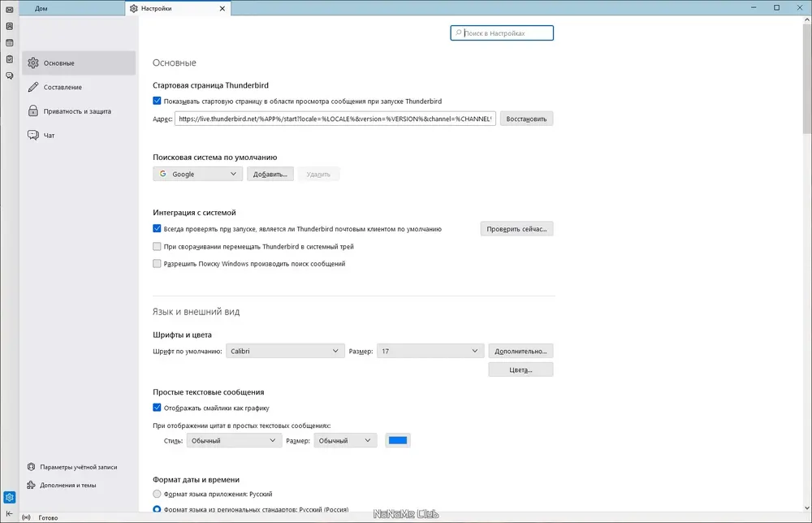Click the puzzle icon for Дополнения и темы
The height and width of the screenshot is (523, 812).
31,485
